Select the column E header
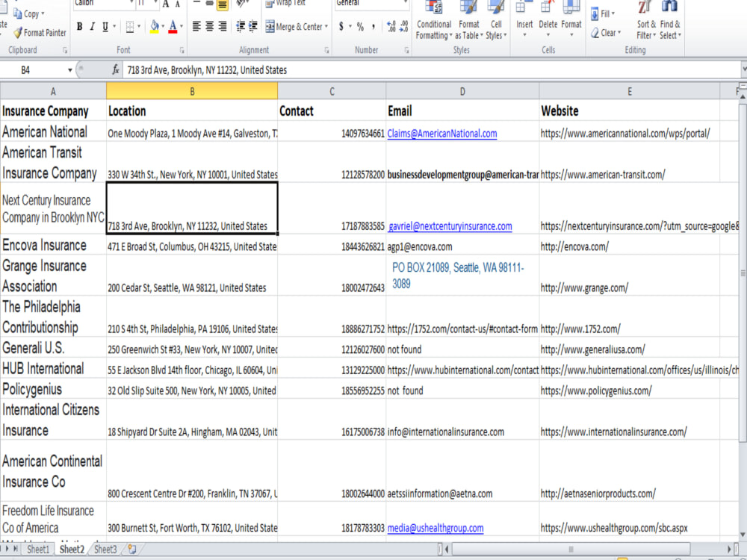This screenshot has height=560, width=747. click(x=629, y=91)
